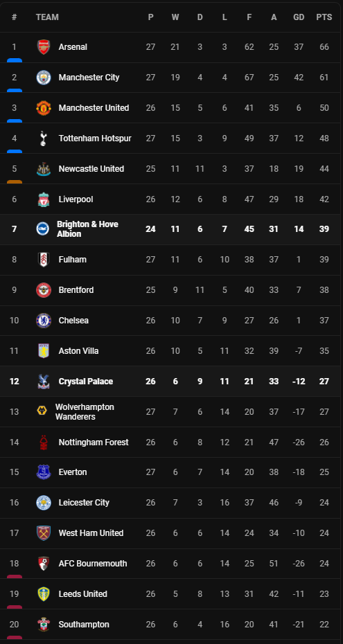Click the Leeds United crest
The width and height of the screenshot is (343, 644).
[44, 594]
